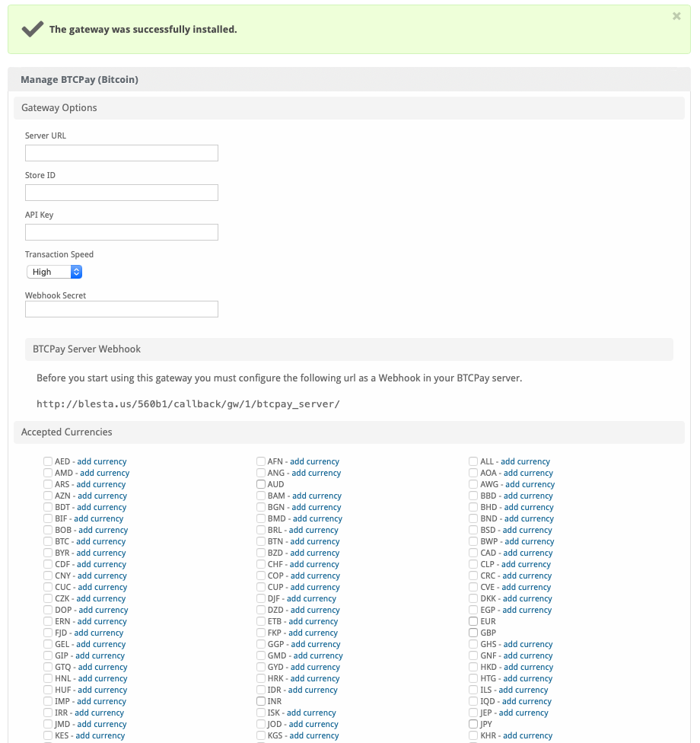700x743 pixels.
Task: Add the CAD currency via its link
Action: point(527,553)
